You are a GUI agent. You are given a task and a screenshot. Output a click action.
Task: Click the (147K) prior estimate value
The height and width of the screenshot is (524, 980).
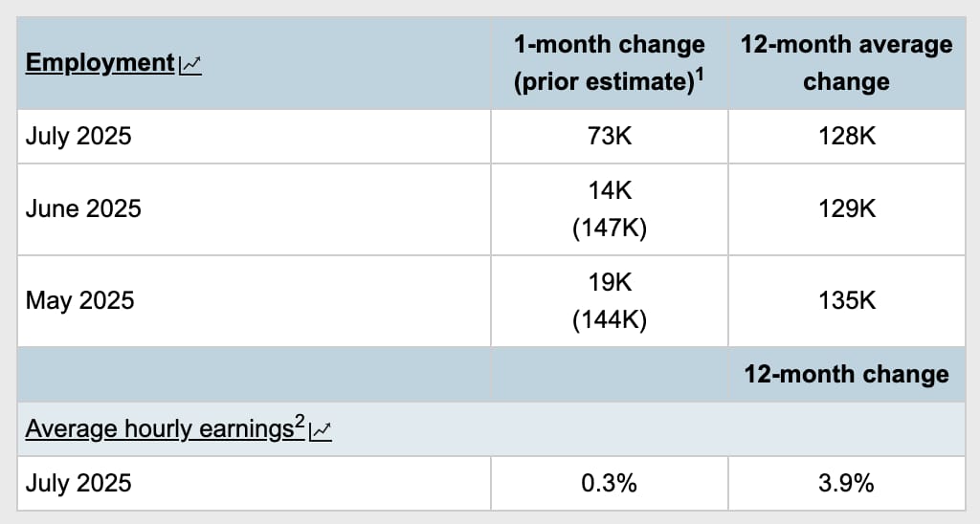click(x=610, y=228)
